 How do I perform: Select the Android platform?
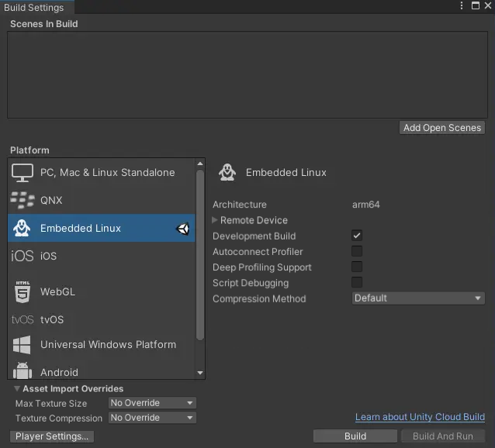point(102,370)
